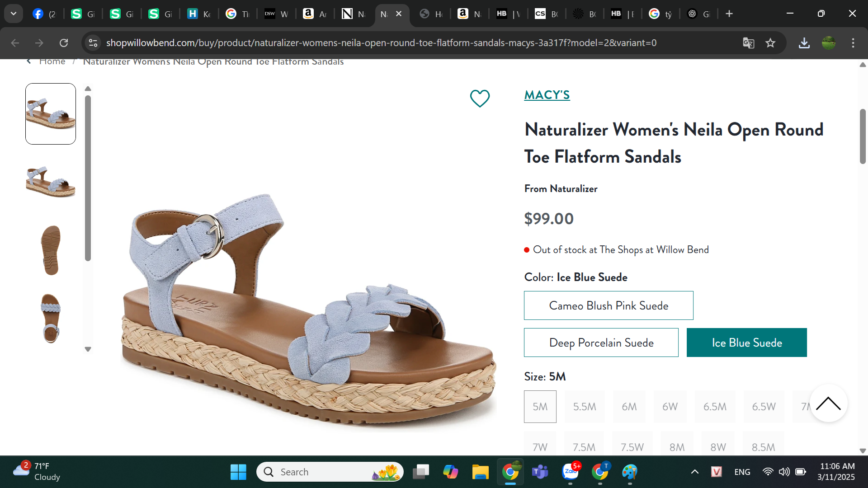Open a new browser tab
868x488 pixels.
pyautogui.click(x=729, y=14)
